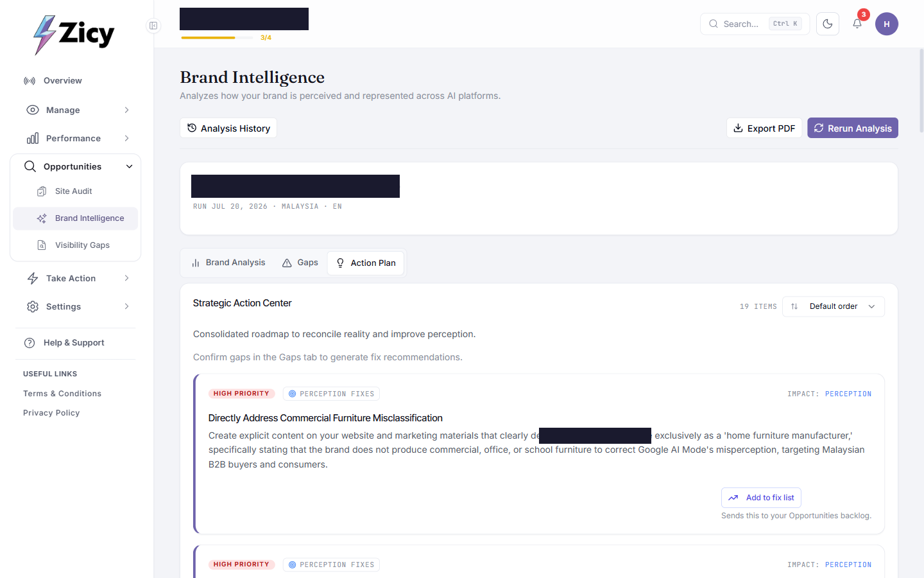Click the Visibility Gaps document icon
This screenshot has width=924, height=578.
click(x=42, y=245)
